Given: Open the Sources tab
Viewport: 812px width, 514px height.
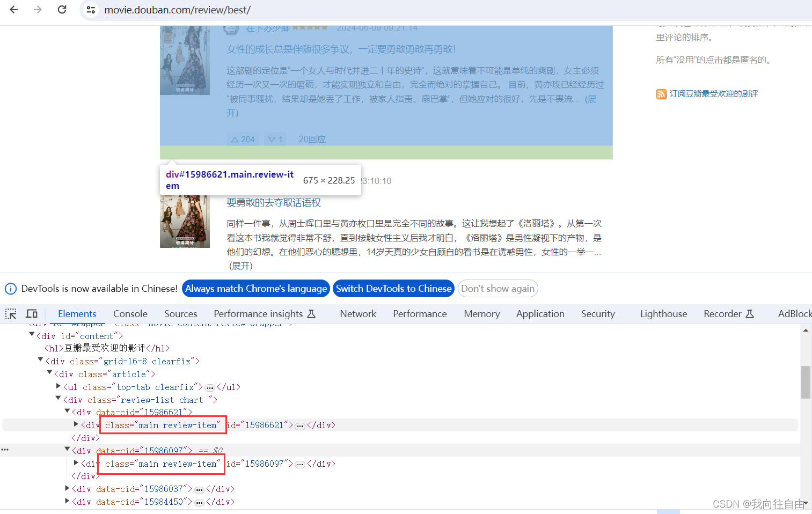Looking at the screenshot, I should [x=181, y=314].
